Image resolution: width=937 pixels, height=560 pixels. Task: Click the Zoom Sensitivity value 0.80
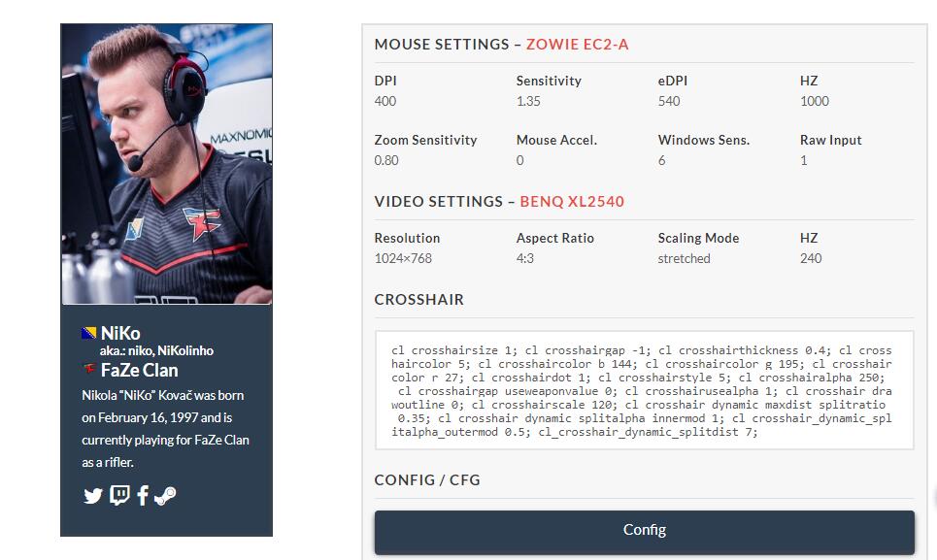point(386,160)
